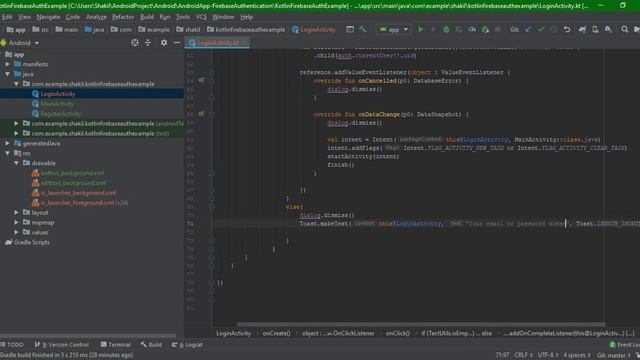Viewport: 640px width, 360px height.
Task: Click Collapse All icon in Project panel
Action: [x=148, y=42]
